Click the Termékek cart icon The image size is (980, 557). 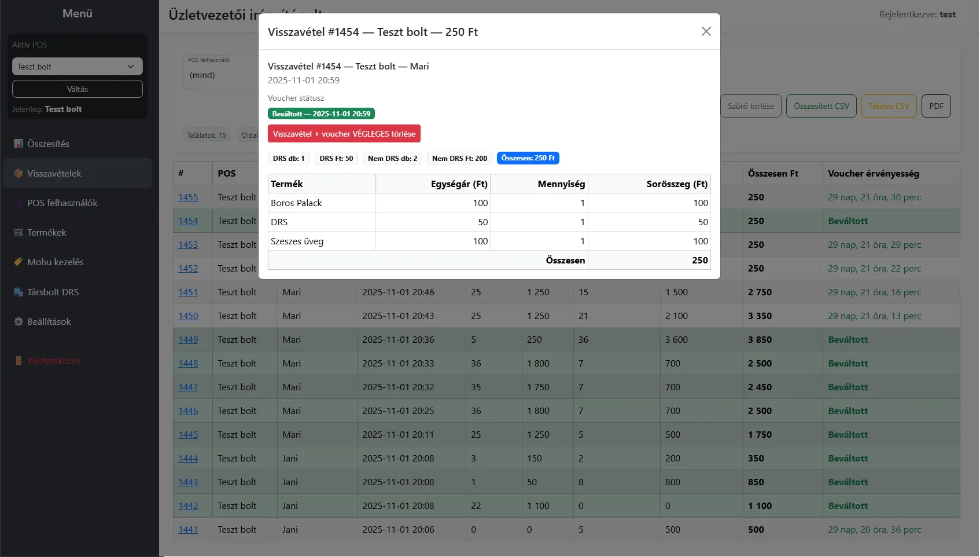(19, 232)
